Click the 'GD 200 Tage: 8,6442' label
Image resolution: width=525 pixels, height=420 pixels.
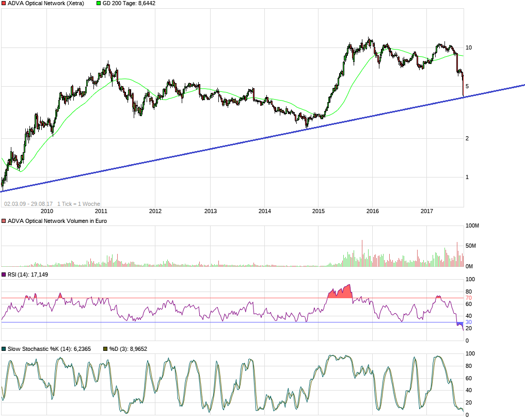coord(129,3)
